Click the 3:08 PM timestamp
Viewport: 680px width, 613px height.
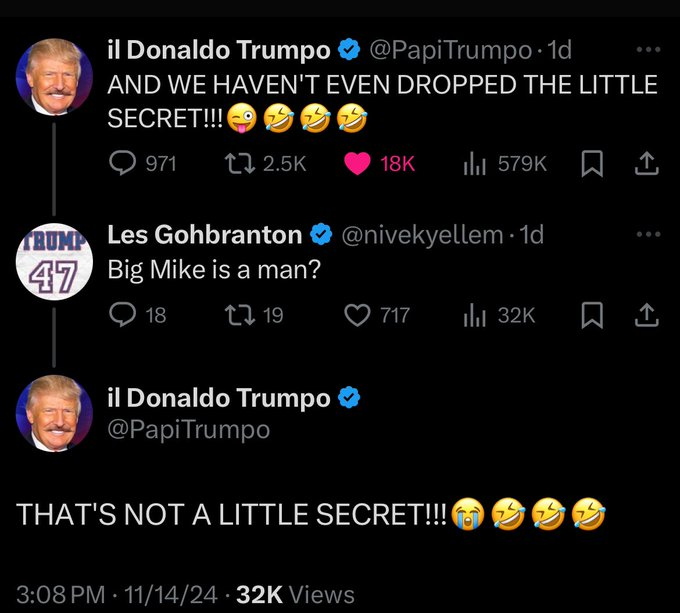click(x=59, y=594)
